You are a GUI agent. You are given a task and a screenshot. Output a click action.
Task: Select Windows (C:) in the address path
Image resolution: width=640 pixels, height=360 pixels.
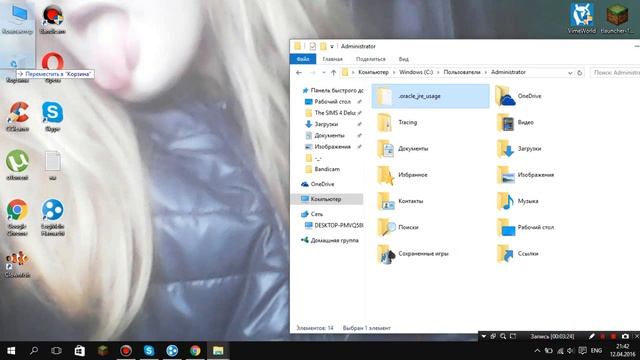point(416,72)
